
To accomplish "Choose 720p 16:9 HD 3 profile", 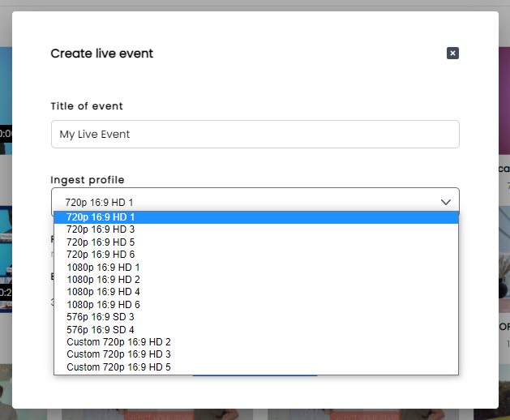I will [x=256, y=229].
